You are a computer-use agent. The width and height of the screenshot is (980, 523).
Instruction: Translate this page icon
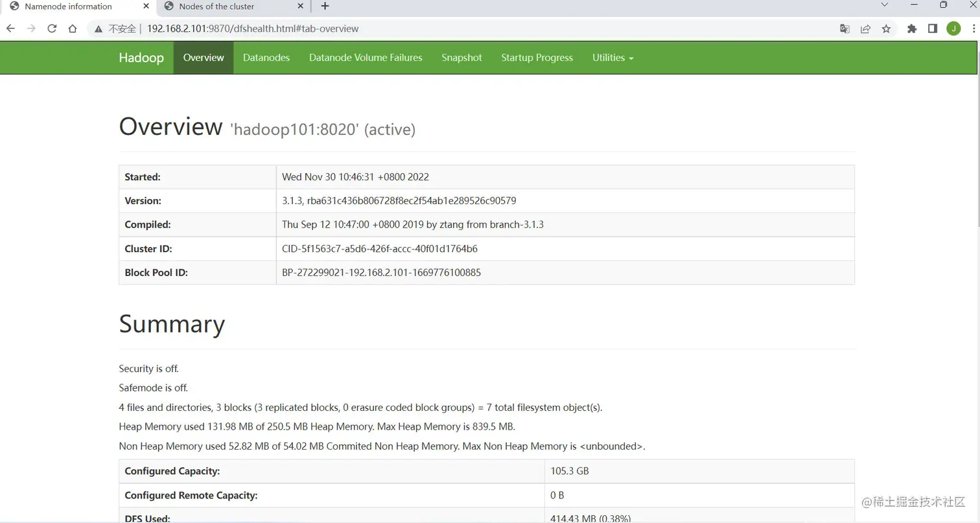(x=845, y=29)
